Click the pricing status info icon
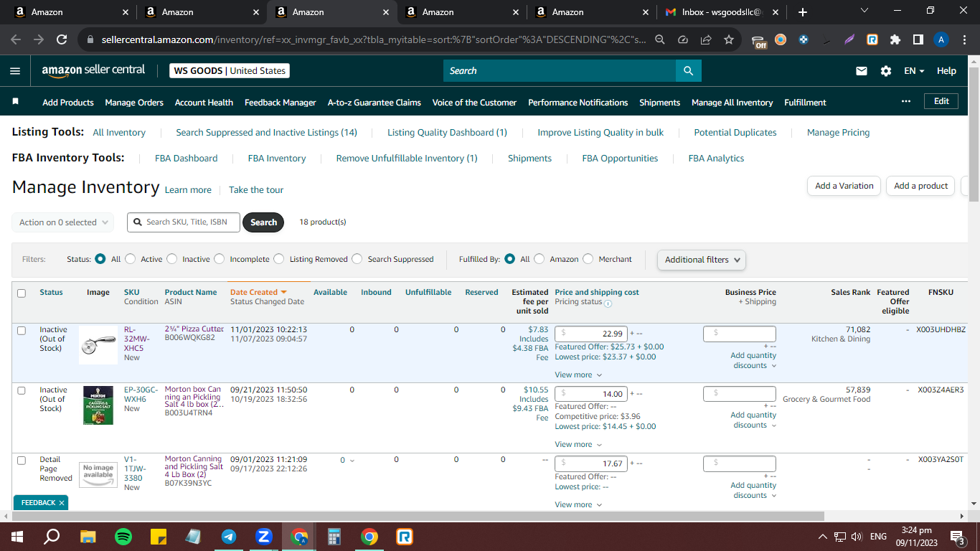 (608, 303)
